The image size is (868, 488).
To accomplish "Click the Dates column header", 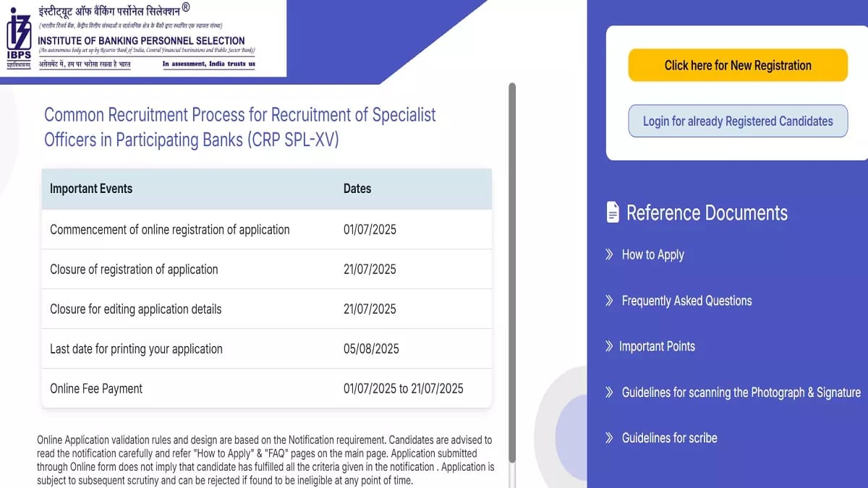I will tap(357, 189).
